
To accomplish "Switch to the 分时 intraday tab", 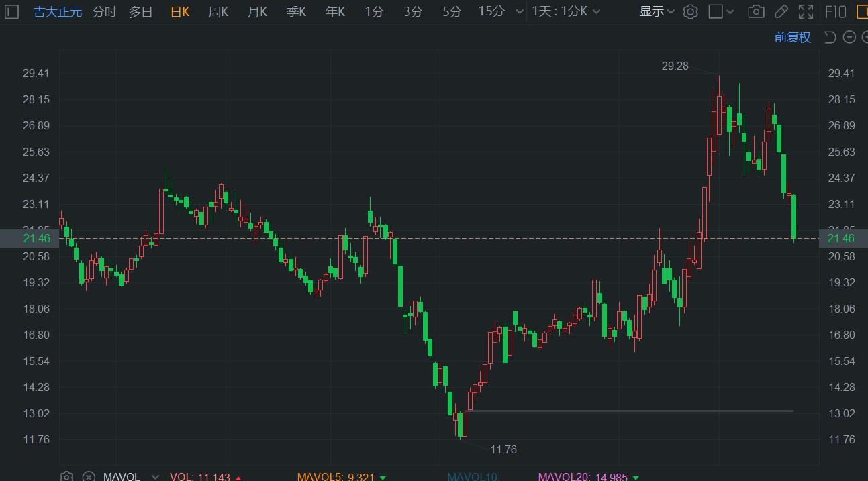I will (x=104, y=11).
